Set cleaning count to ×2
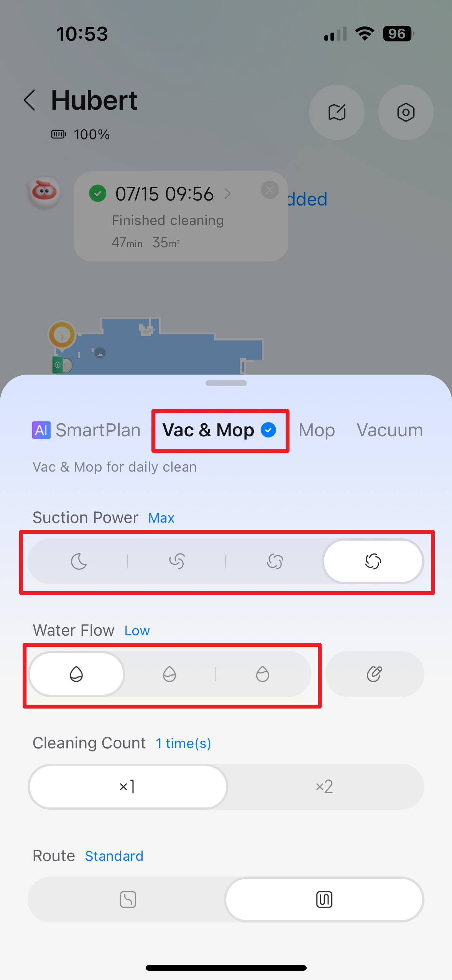This screenshot has height=980, width=452. pos(324,787)
